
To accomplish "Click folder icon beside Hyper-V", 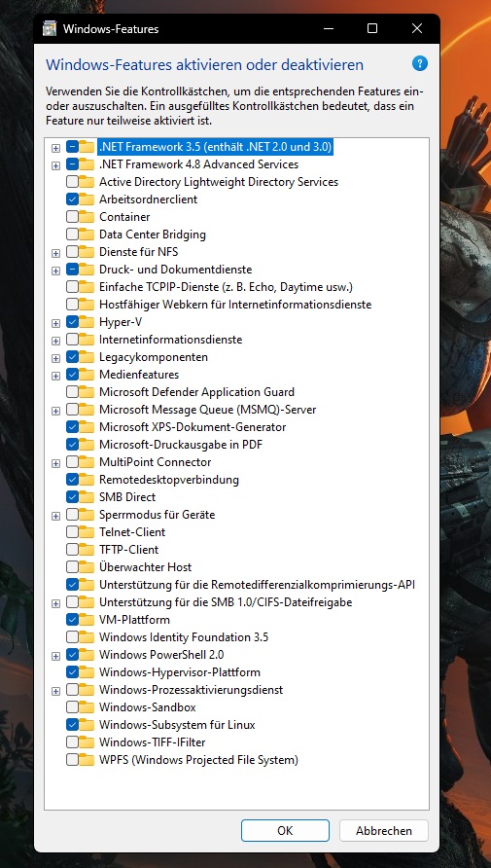I will coord(87,322).
